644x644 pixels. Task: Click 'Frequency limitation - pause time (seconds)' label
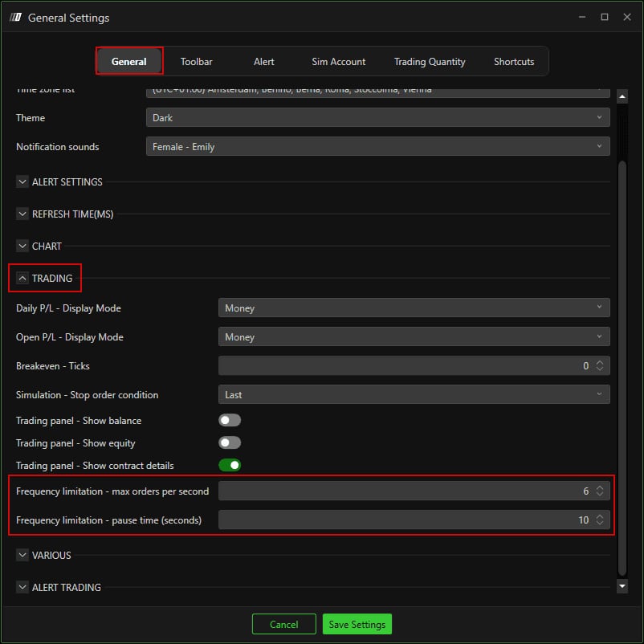[109, 520]
